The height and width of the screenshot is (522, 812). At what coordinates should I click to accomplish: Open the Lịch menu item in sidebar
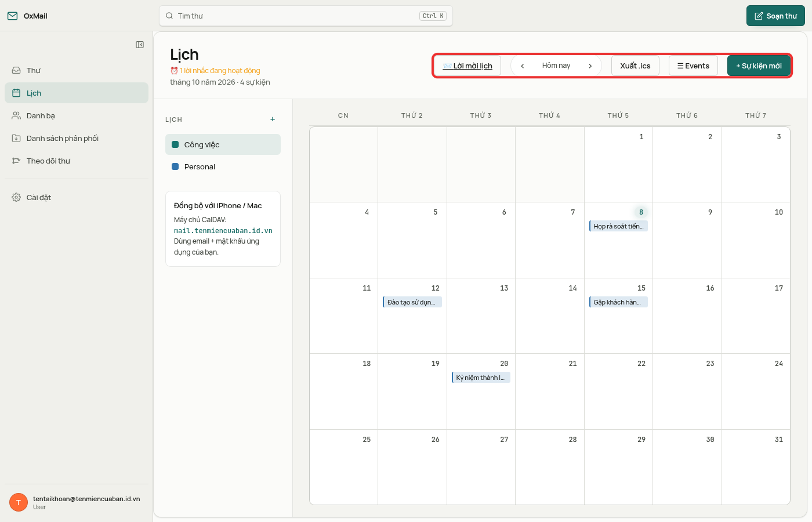coord(77,93)
